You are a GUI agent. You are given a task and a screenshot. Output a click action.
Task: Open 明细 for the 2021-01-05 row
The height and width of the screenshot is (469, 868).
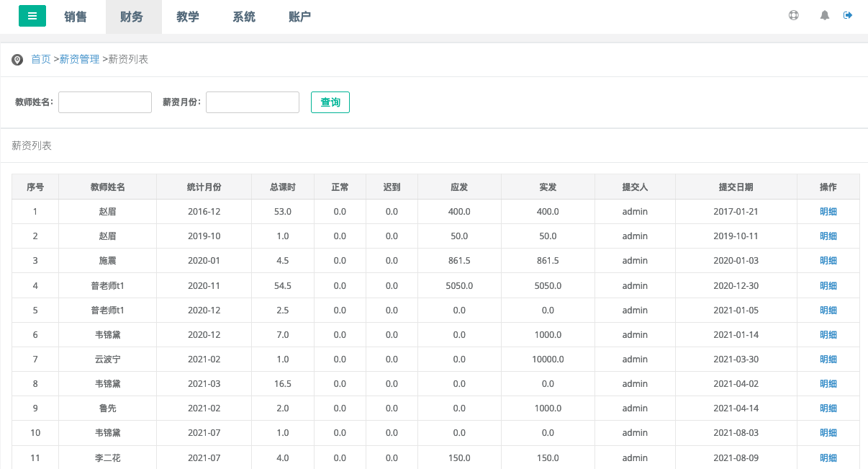[828, 310]
